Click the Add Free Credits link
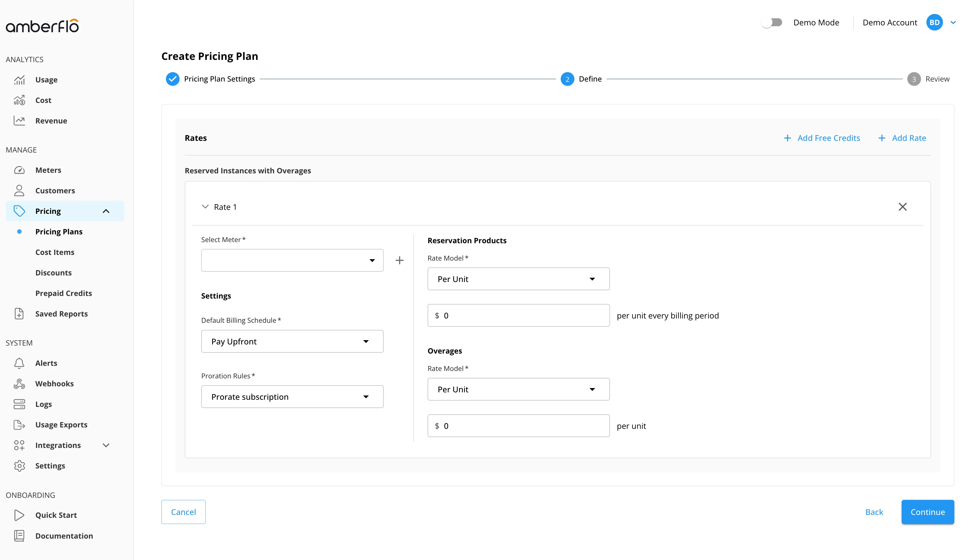Viewport: 980px width, 560px height. [822, 138]
